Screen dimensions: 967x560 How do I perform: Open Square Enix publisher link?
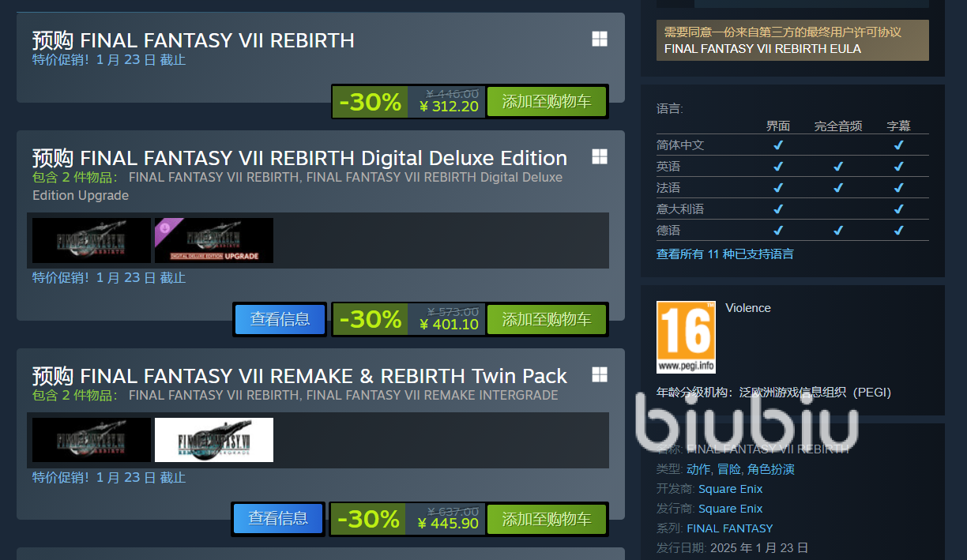pyautogui.click(x=731, y=509)
